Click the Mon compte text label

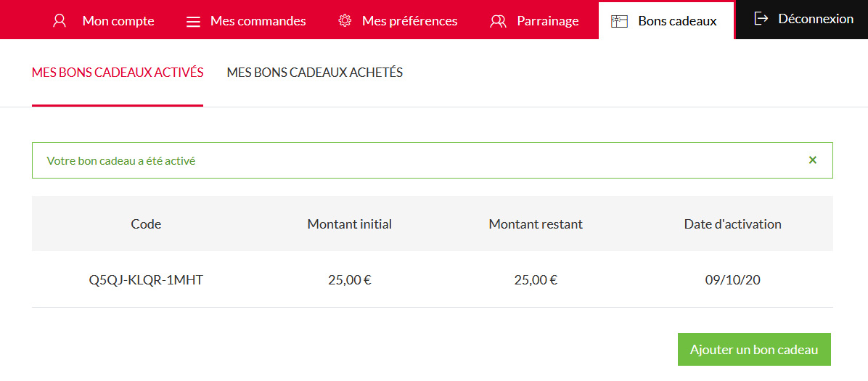pos(118,21)
